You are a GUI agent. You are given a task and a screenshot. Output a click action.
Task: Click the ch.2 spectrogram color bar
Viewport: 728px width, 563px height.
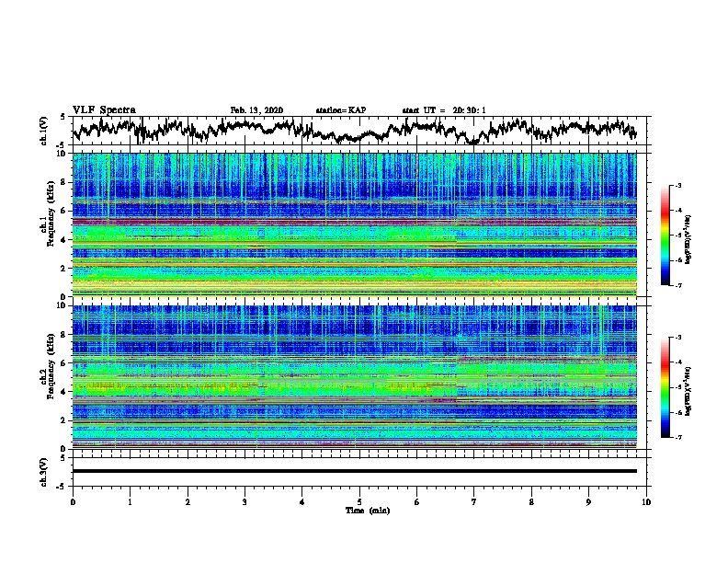point(665,387)
